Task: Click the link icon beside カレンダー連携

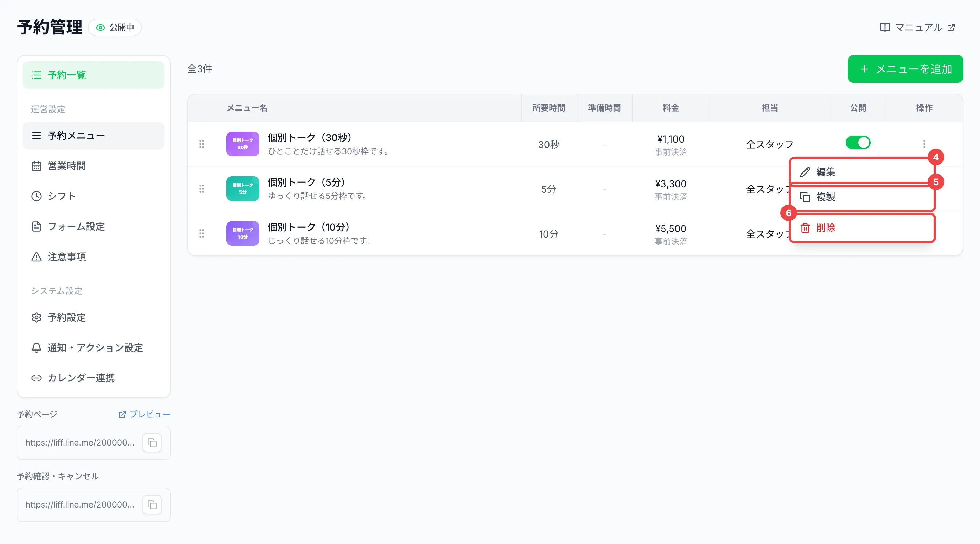Action: click(36, 378)
